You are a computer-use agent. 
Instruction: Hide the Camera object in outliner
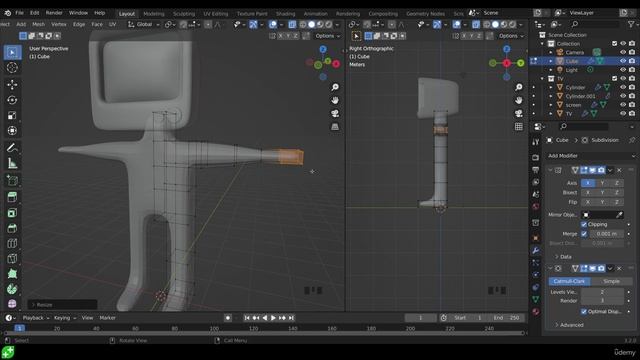(623, 52)
